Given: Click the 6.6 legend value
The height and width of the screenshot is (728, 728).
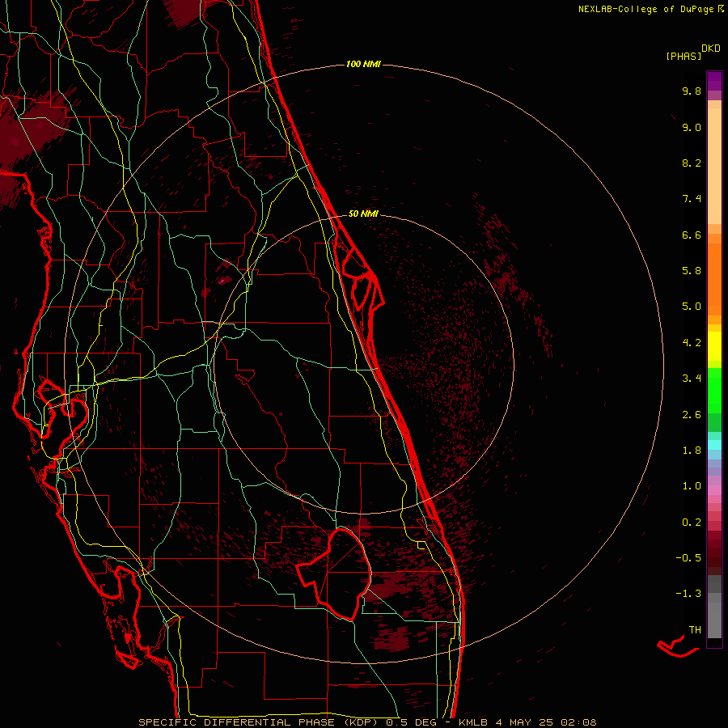Looking at the screenshot, I should pyautogui.click(x=692, y=235).
